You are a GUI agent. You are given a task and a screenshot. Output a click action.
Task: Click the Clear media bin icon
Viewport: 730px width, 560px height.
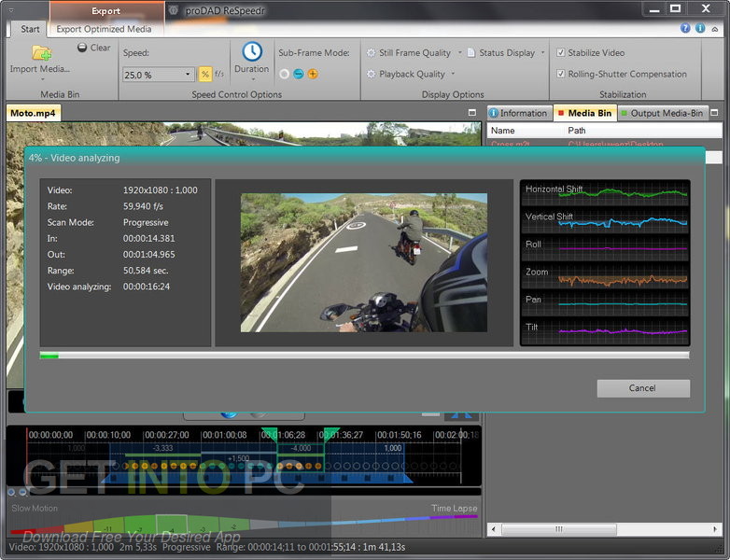(x=82, y=47)
